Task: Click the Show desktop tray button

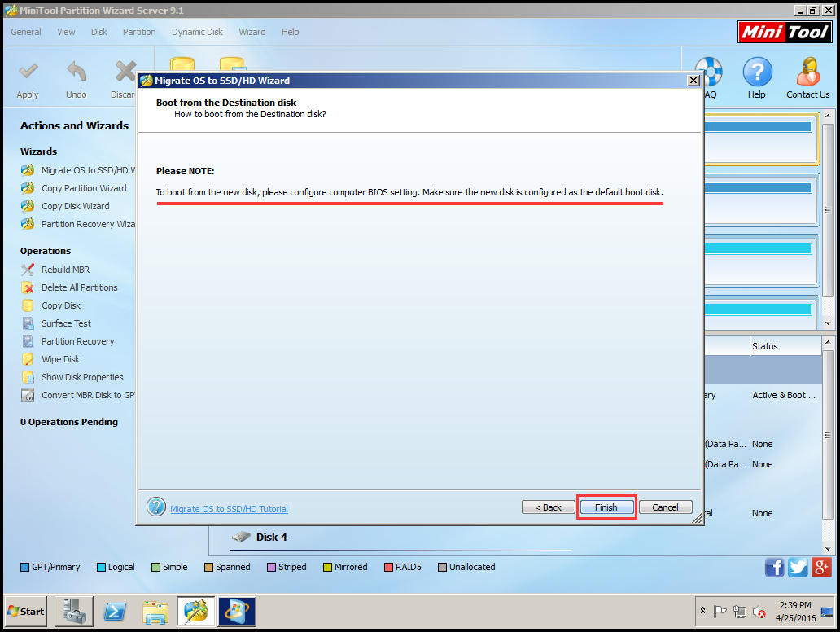Action: pyautogui.click(x=828, y=612)
